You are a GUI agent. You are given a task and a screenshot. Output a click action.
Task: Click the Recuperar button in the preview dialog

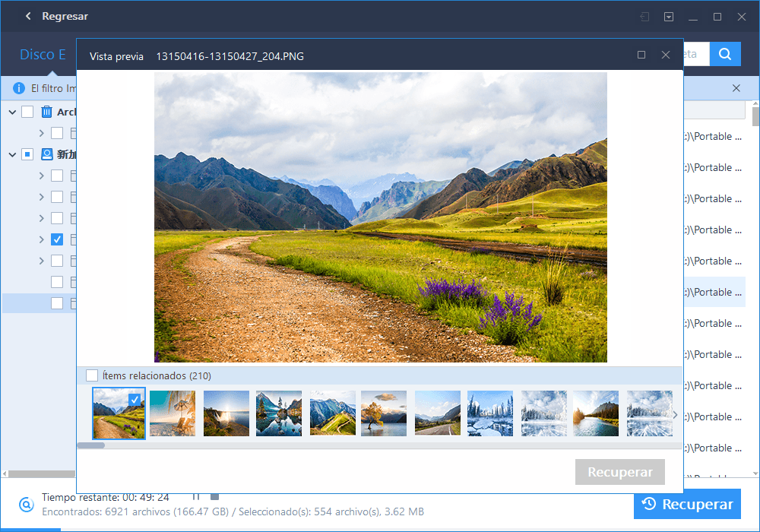(x=619, y=471)
